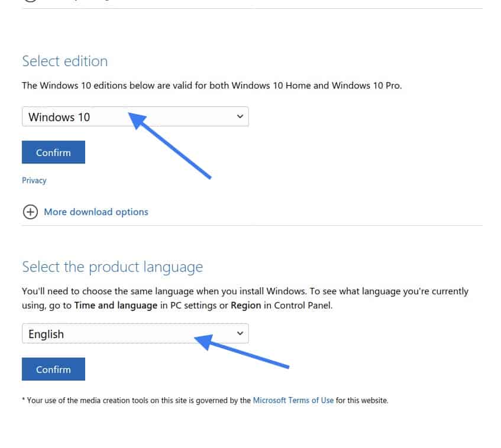Expand the More download options section
The width and height of the screenshot is (501, 448).
[x=96, y=212]
